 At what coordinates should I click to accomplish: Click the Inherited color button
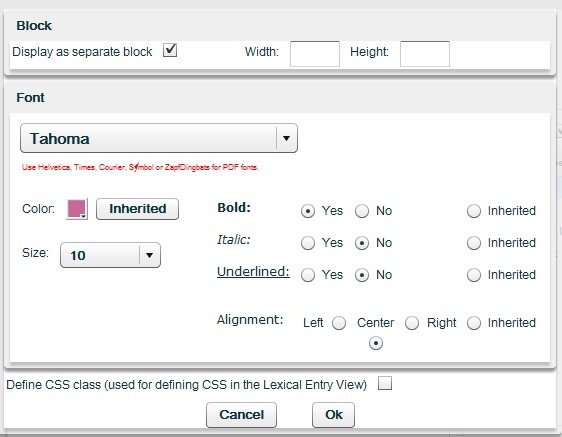(x=137, y=209)
